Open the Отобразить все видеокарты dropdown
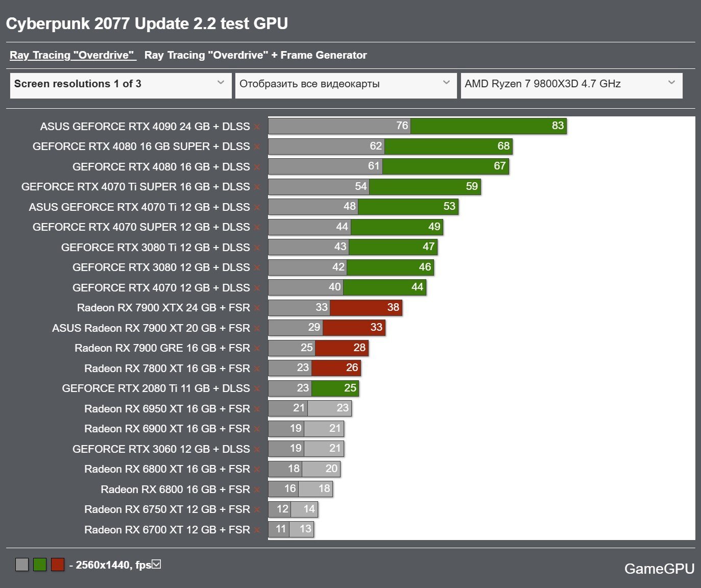701x588 pixels. click(345, 86)
